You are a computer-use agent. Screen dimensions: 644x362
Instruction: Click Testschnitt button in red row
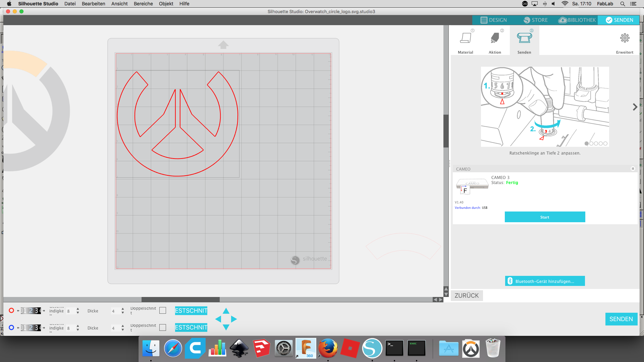coord(191,311)
